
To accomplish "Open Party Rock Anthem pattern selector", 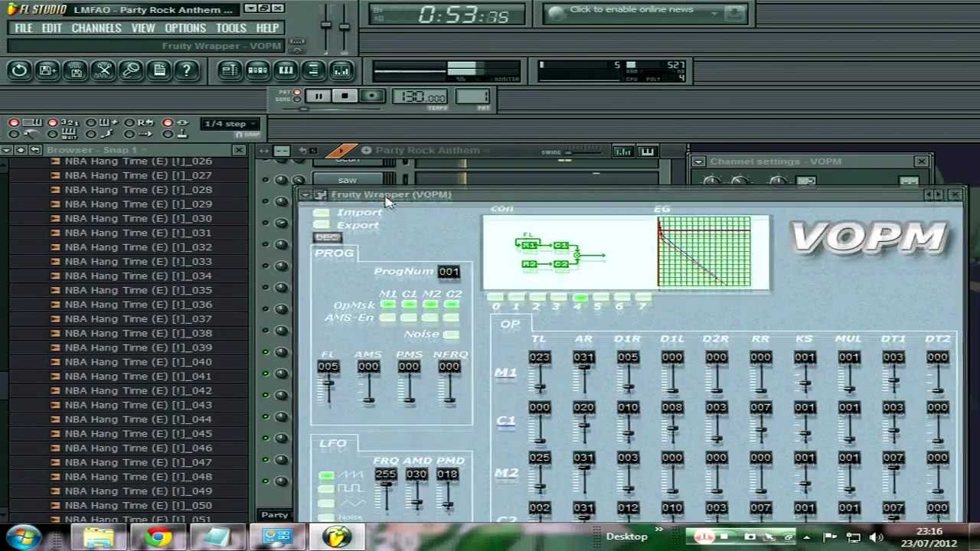I will [427, 151].
